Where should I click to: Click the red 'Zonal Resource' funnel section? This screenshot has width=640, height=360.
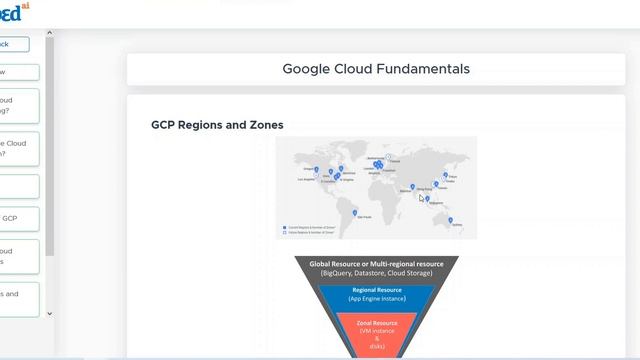click(377, 335)
